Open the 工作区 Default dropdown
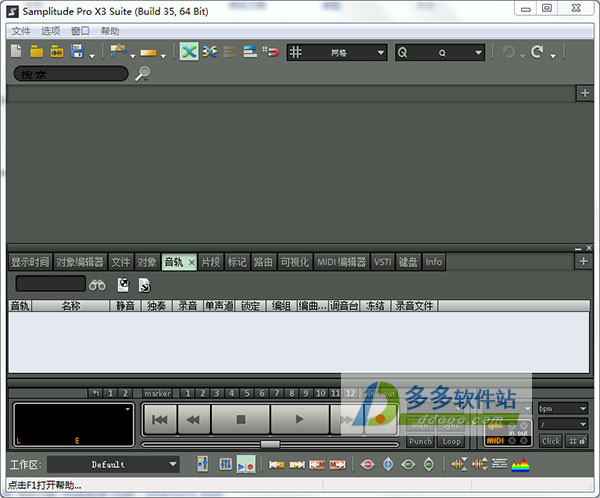The height and width of the screenshot is (498, 600). pos(114,465)
